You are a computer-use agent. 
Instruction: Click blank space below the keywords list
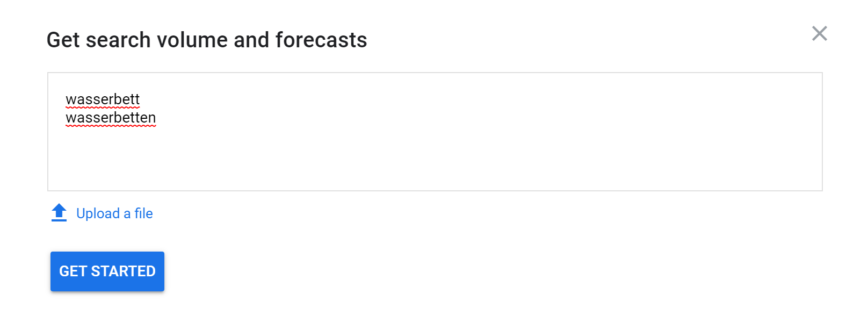[215, 161]
